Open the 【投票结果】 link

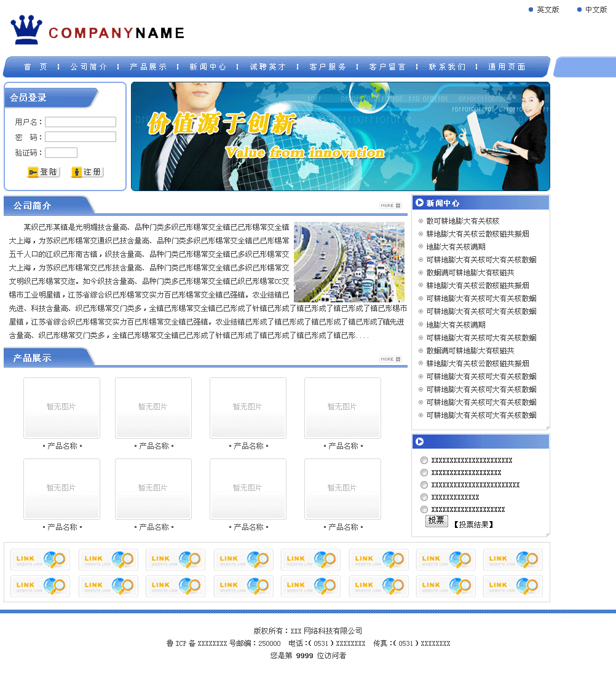click(473, 525)
